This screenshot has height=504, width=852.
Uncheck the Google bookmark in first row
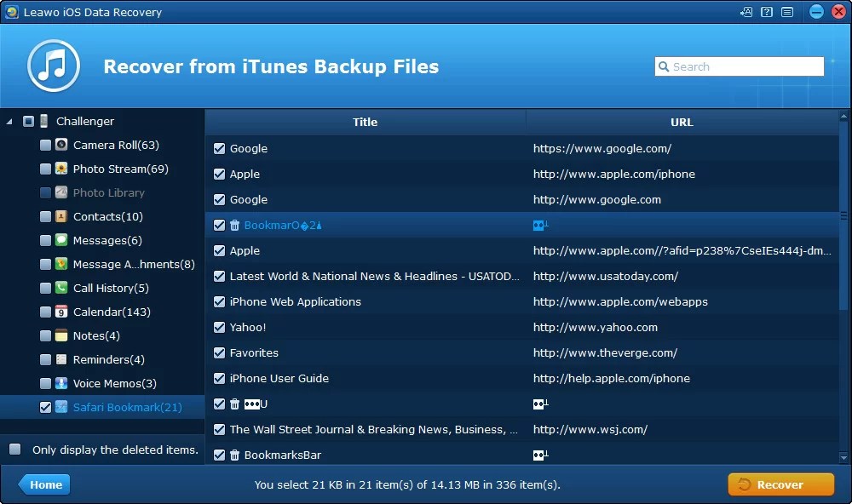pos(219,148)
